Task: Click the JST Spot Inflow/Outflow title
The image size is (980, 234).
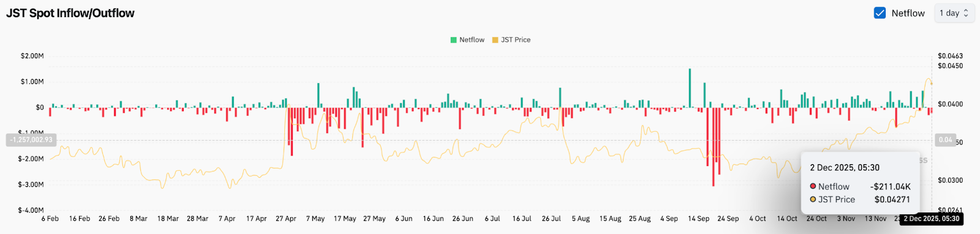Action: 70,13
